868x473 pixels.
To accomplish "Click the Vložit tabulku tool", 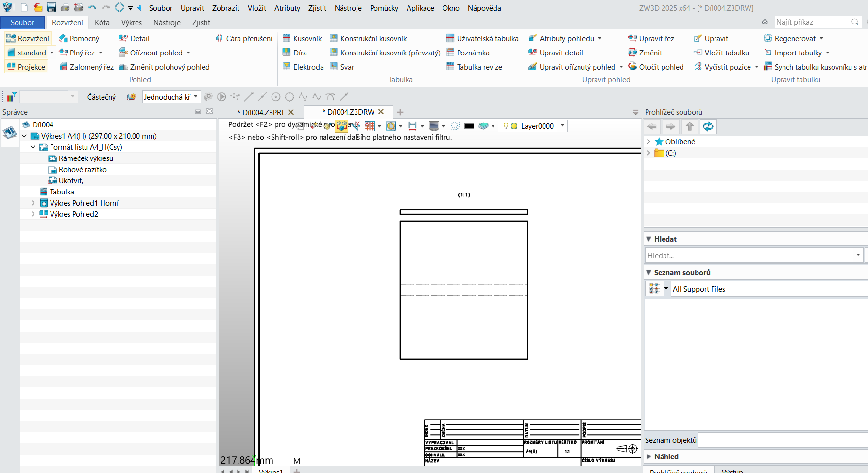I will pos(721,53).
